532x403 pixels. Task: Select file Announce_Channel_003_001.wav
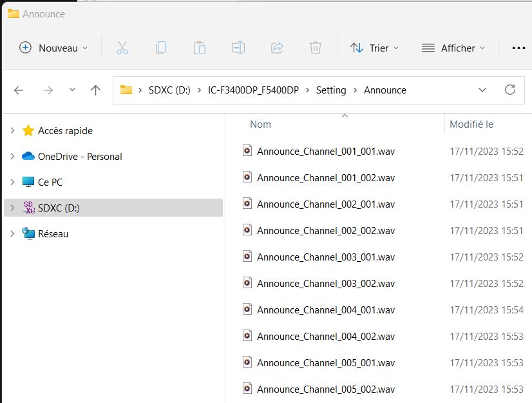click(325, 257)
